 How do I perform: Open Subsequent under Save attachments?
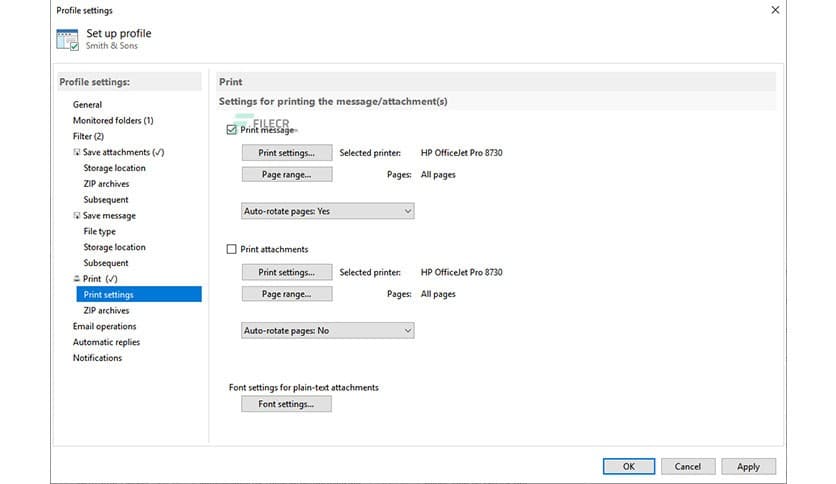106,199
